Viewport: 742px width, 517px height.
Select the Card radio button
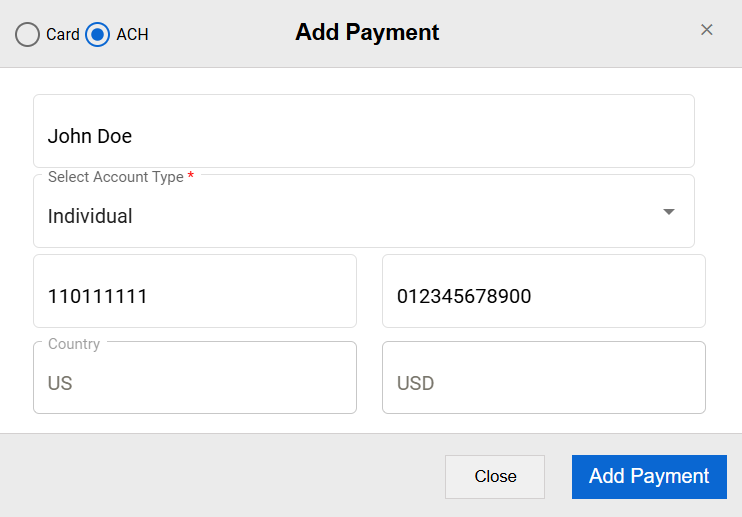tap(28, 34)
